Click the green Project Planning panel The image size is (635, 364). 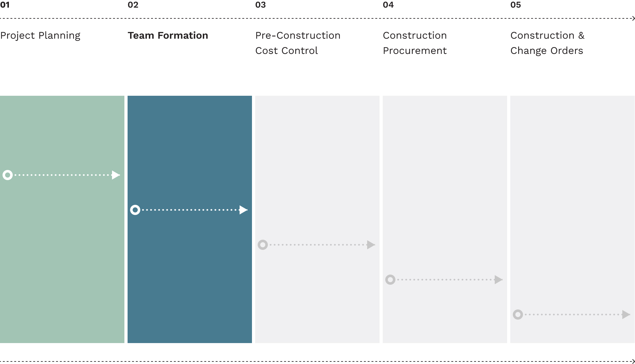[x=62, y=254]
